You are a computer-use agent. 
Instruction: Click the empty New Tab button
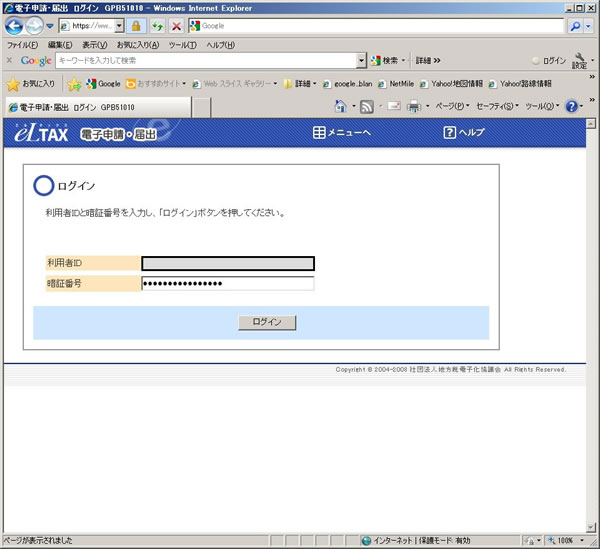[x=201, y=108]
